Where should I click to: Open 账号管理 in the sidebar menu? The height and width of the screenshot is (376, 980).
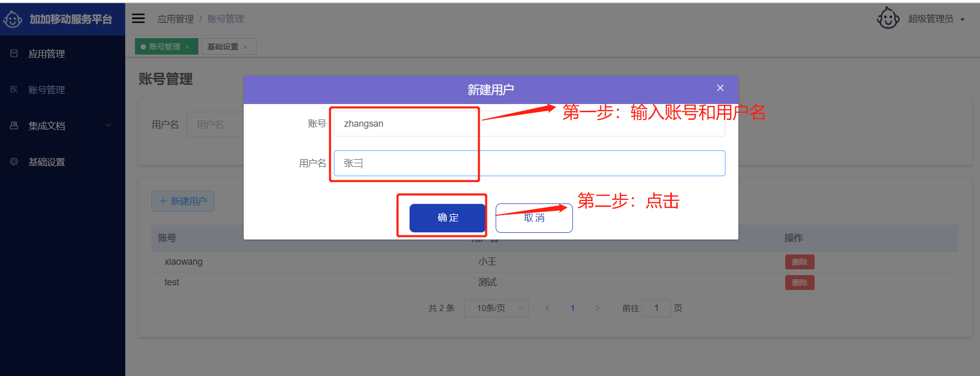pos(46,90)
